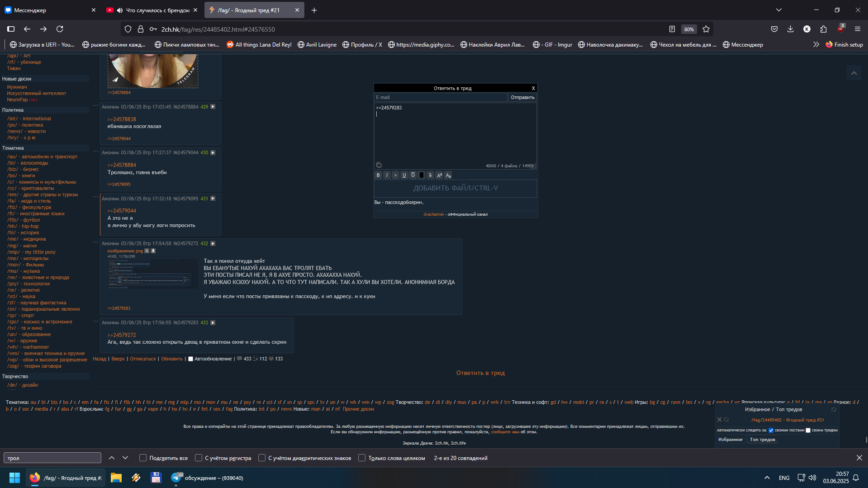Open the Ягодный тред #21 favorite link
The height and width of the screenshot is (488, 868).
point(787,420)
